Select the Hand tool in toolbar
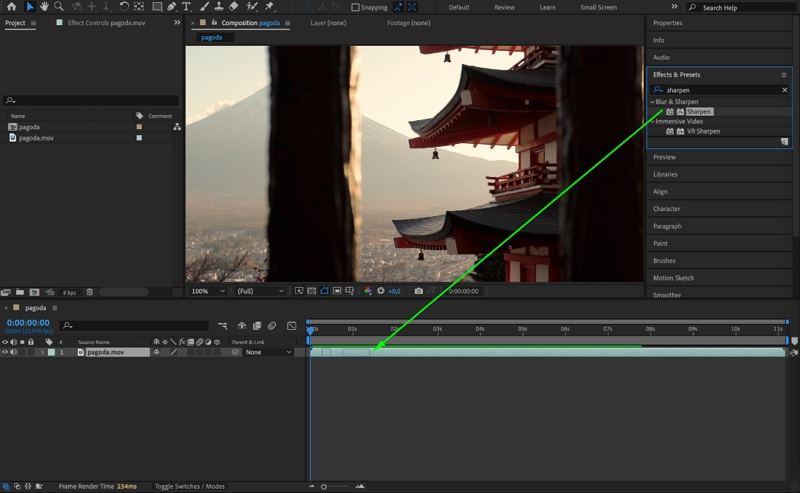The width and height of the screenshot is (800, 493). coord(45,7)
